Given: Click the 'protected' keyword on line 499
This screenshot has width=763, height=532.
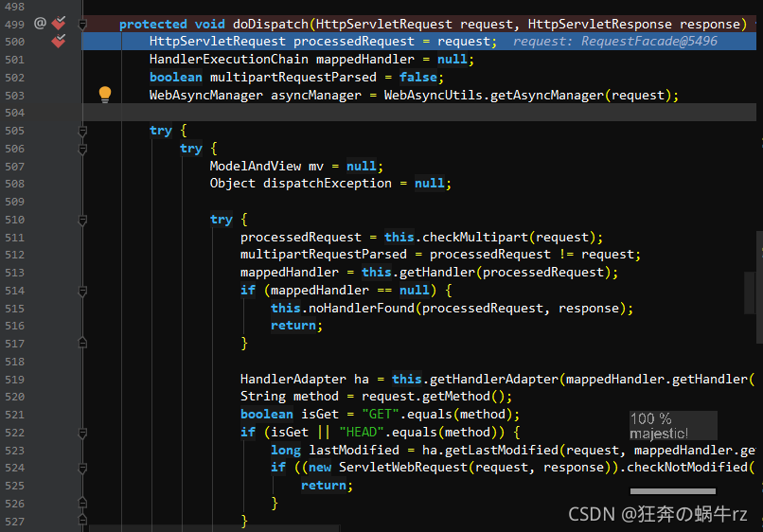Looking at the screenshot, I should point(152,24).
